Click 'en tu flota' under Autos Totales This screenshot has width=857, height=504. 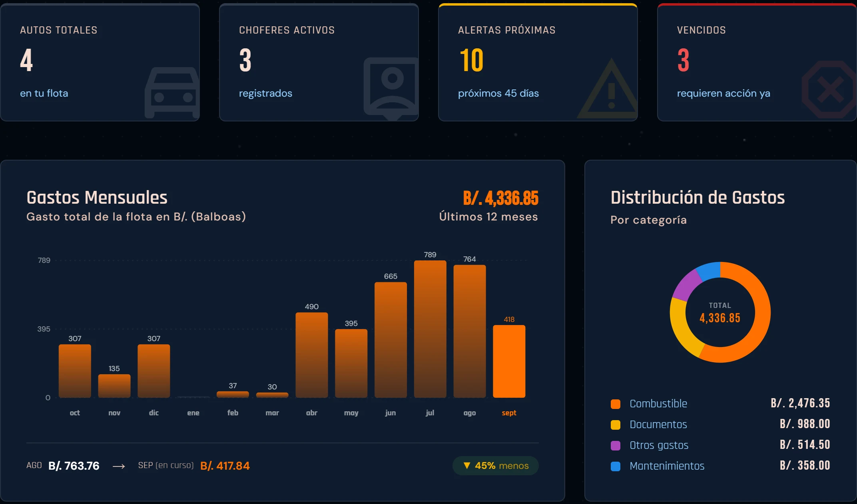[x=44, y=93]
